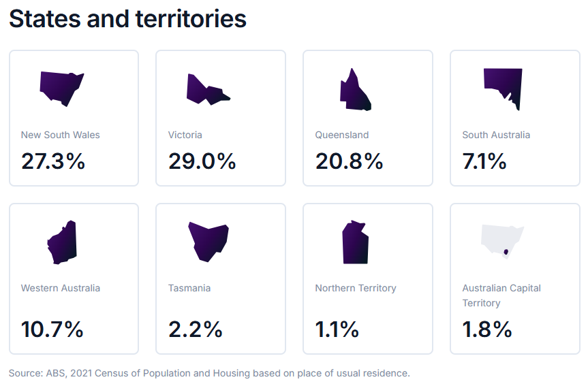Click the 29.0% Victoria figure
The image size is (588, 386).
pyautogui.click(x=202, y=161)
